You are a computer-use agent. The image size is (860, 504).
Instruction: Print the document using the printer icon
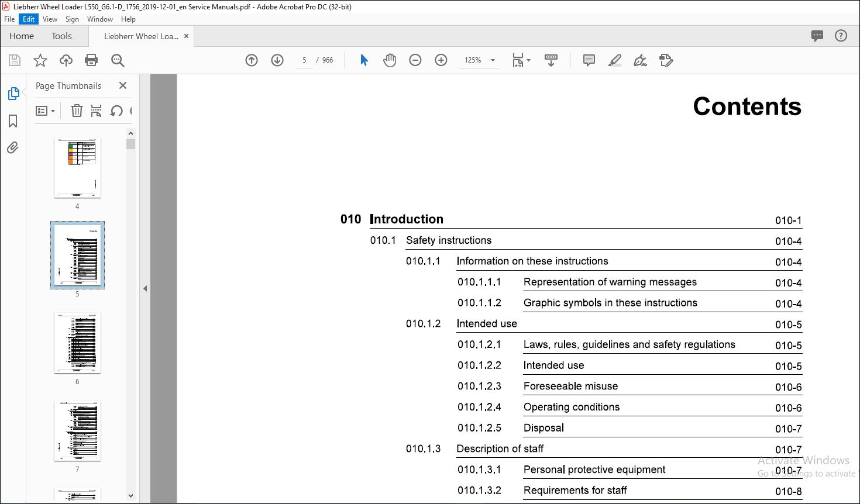click(91, 60)
